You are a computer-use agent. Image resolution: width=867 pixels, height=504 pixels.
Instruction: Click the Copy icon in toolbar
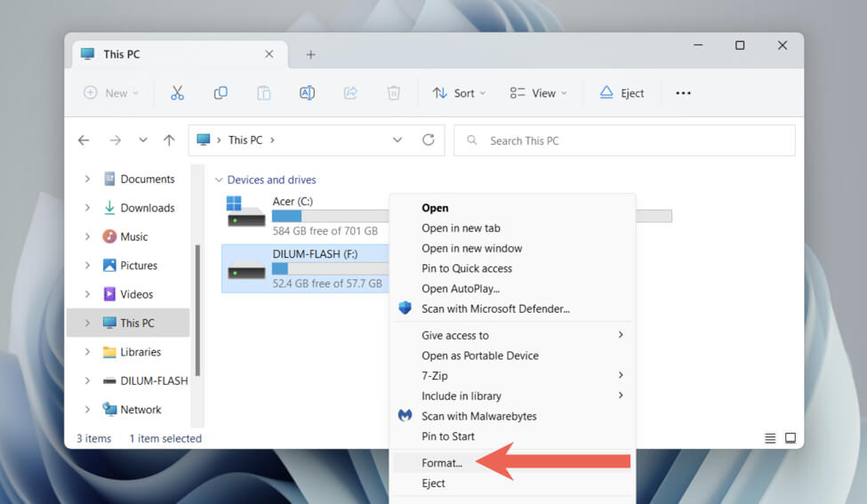pyautogui.click(x=221, y=93)
